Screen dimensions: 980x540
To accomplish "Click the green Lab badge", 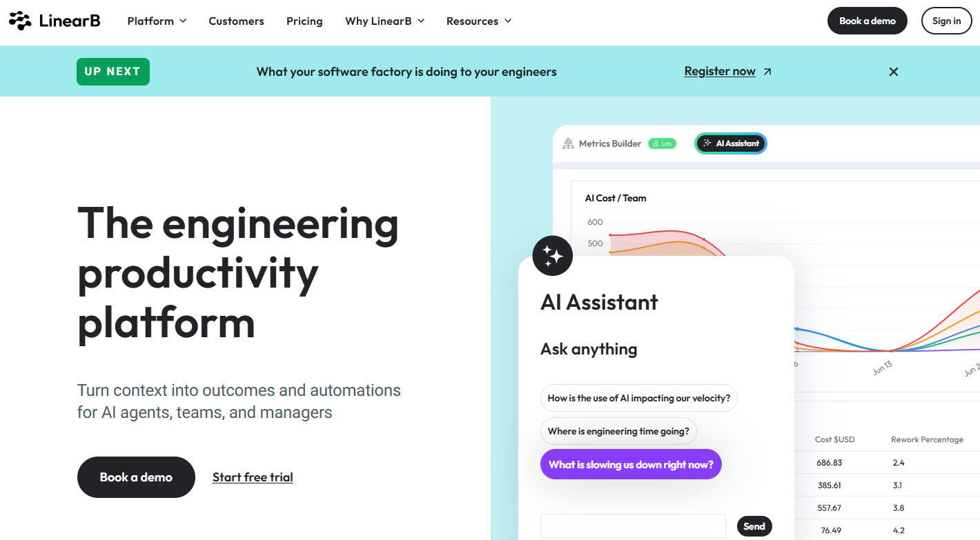I will coord(662,143).
